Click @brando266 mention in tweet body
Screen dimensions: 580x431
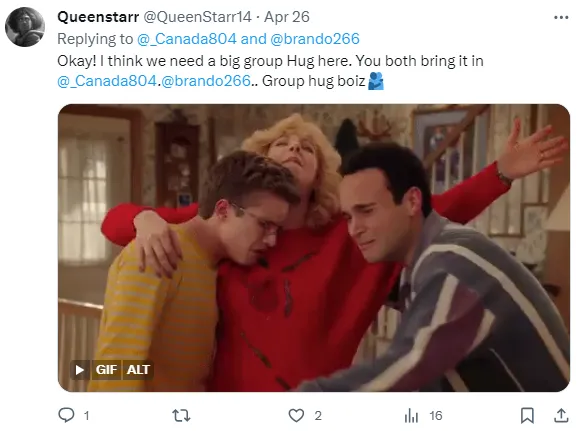(206, 81)
